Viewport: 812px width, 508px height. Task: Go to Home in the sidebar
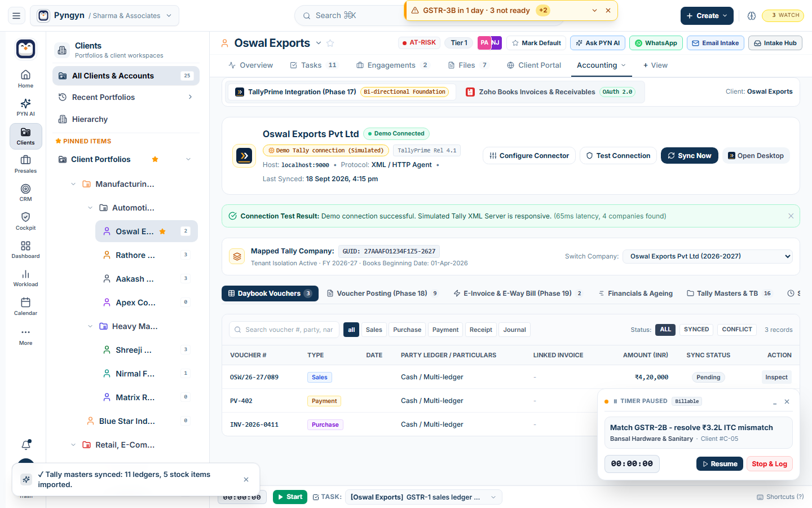pos(25,79)
